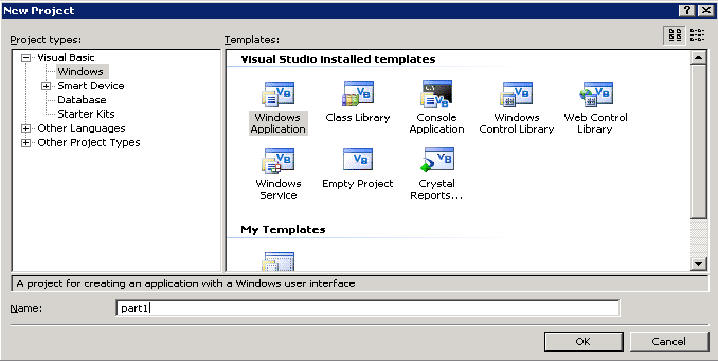This screenshot has height=361, width=718.
Task: Click the Windows Service label text
Action: pos(278,189)
